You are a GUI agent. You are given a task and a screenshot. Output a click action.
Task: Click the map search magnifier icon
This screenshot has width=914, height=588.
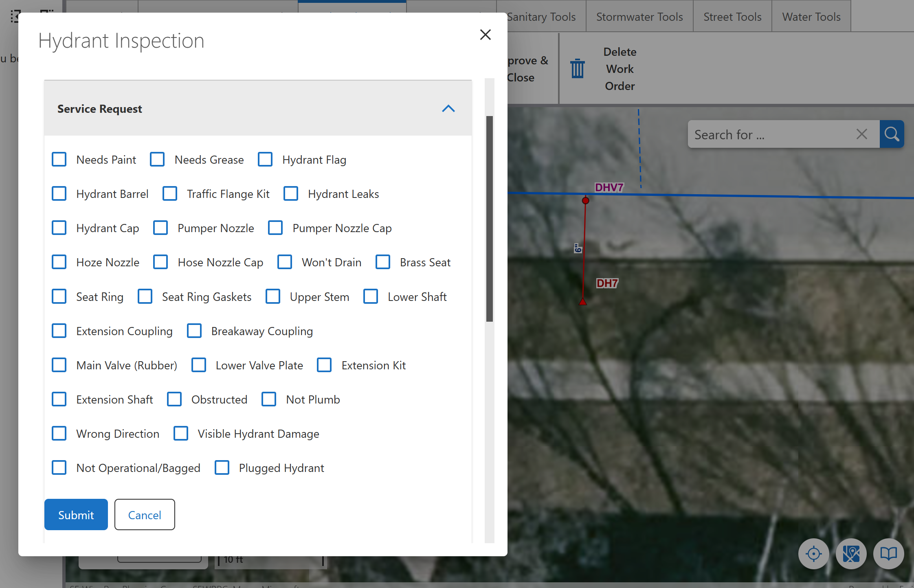point(892,134)
